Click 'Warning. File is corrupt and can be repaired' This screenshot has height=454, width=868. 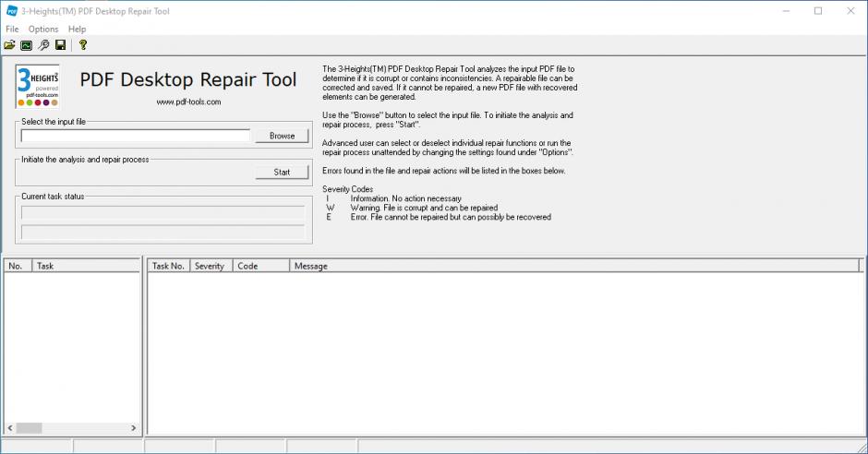424,208
